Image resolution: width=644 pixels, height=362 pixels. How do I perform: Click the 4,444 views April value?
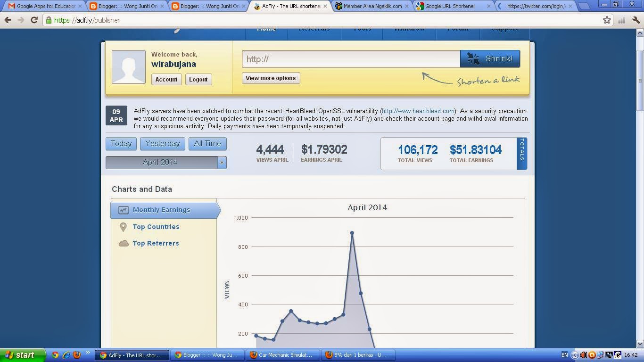pos(270,149)
